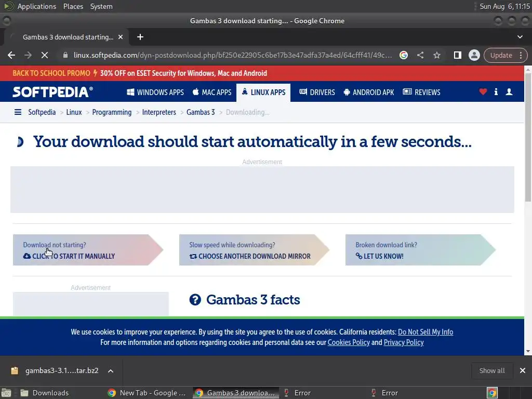Open the Reviews section
The image size is (532, 399).
click(x=421, y=92)
